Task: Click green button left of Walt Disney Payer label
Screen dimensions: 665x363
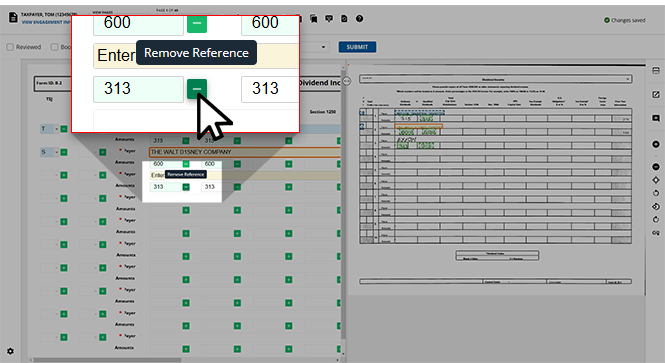Action: pyautogui.click(x=103, y=152)
